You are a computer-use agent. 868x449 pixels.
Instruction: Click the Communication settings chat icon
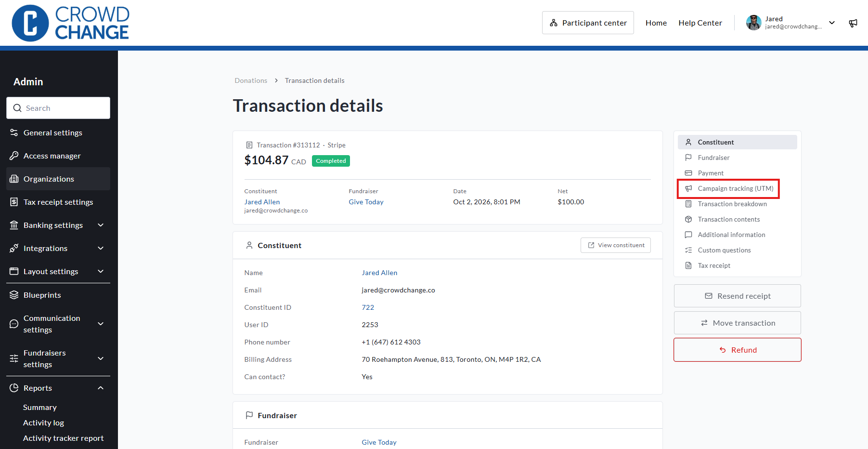point(14,324)
